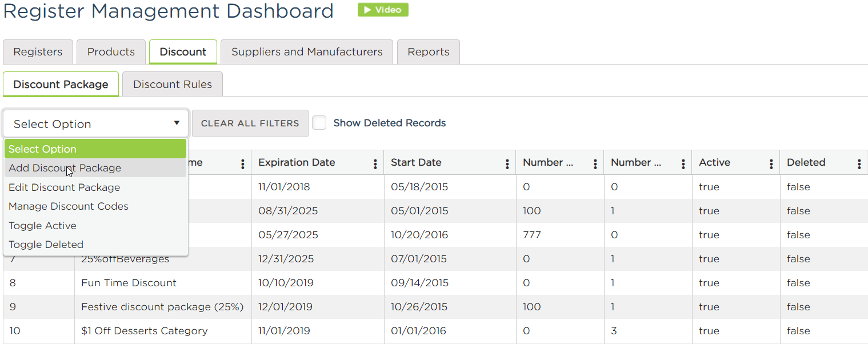Choose the Toggle Active option
This screenshot has height=344, width=868.
click(95, 226)
